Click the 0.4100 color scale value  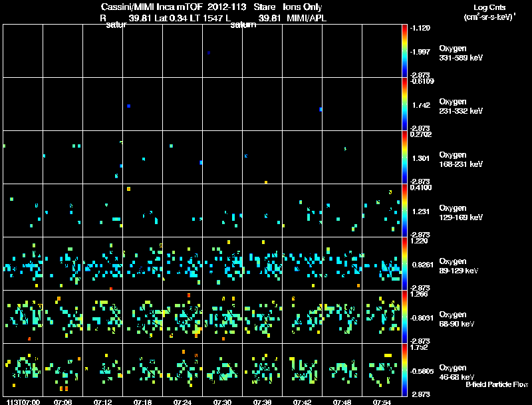(x=421, y=188)
